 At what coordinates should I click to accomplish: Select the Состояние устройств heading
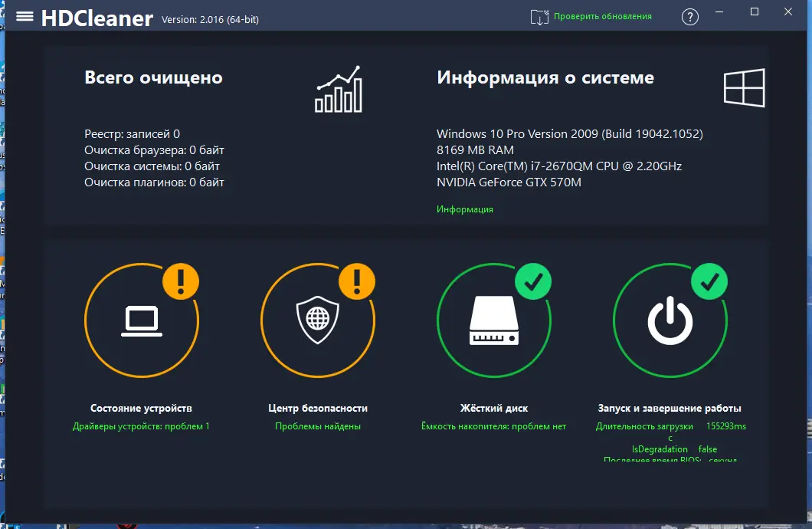pos(142,409)
